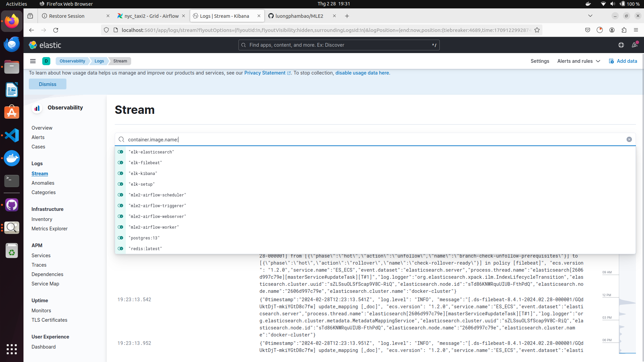
Task: Open Thunderbird from the dock
Action: click(12, 44)
